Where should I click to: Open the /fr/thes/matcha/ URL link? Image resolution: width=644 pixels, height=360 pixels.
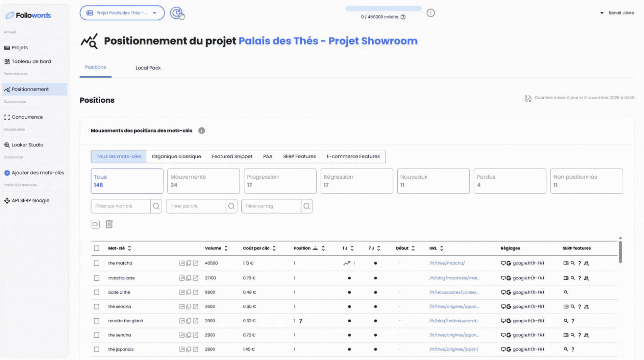point(447,263)
